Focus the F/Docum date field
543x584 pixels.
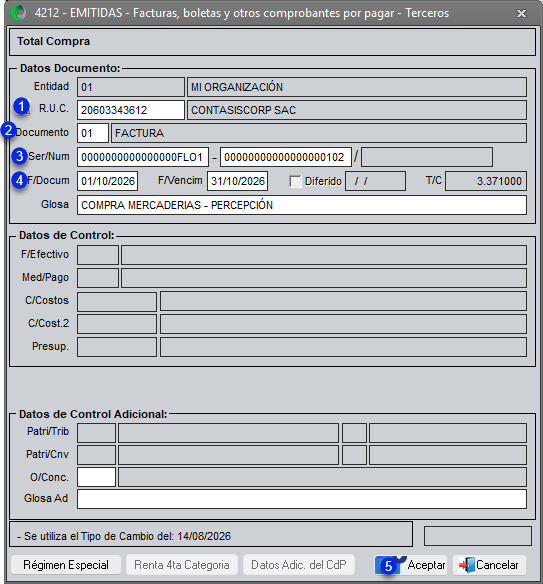pos(108,181)
